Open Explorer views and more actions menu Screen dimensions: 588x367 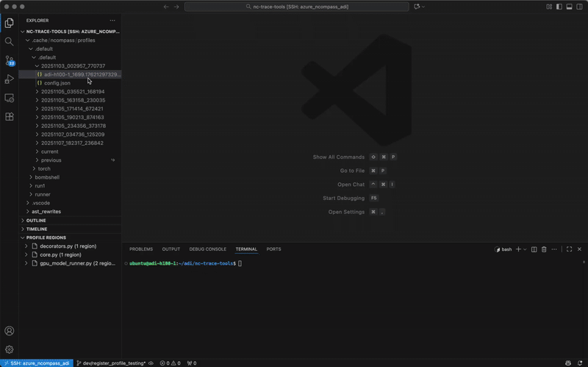click(112, 21)
